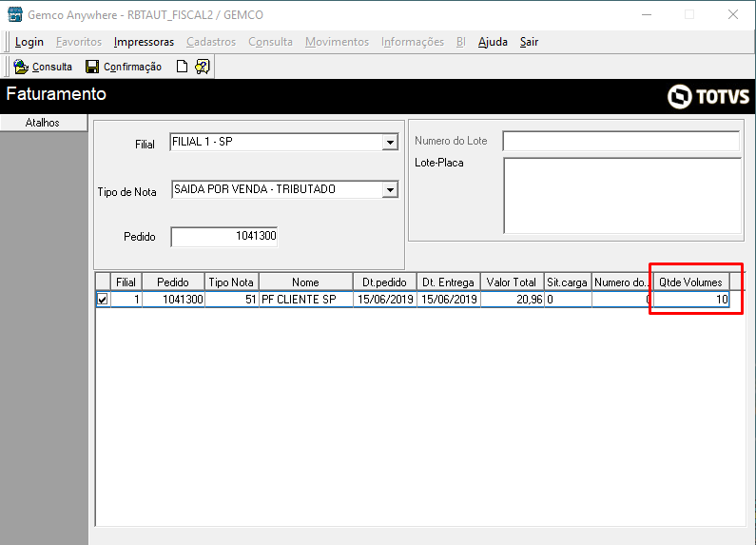Click the Numero do Lote input field
The width and height of the screenshot is (756, 545).
tap(621, 142)
